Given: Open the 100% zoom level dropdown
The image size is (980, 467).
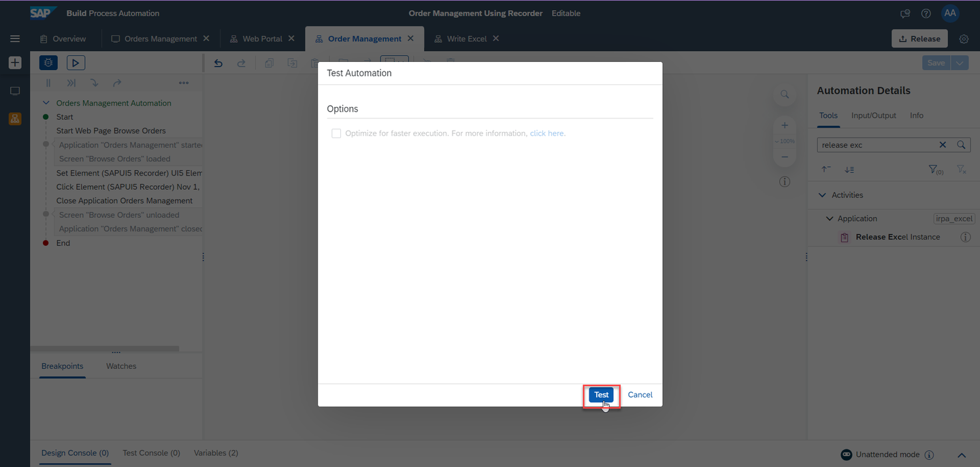Looking at the screenshot, I should [785, 141].
